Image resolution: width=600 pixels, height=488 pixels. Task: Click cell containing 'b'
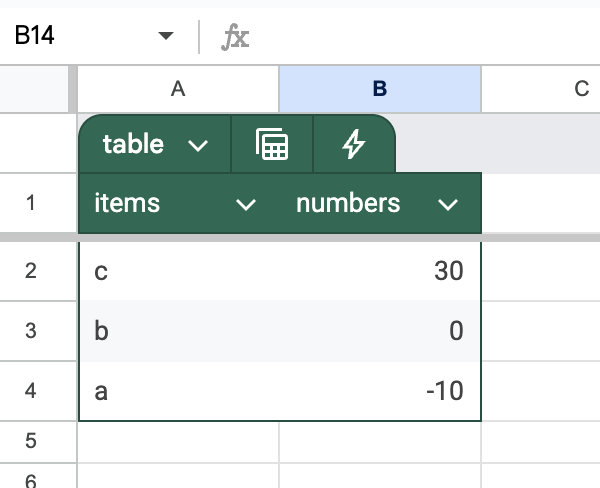[179, 331]
